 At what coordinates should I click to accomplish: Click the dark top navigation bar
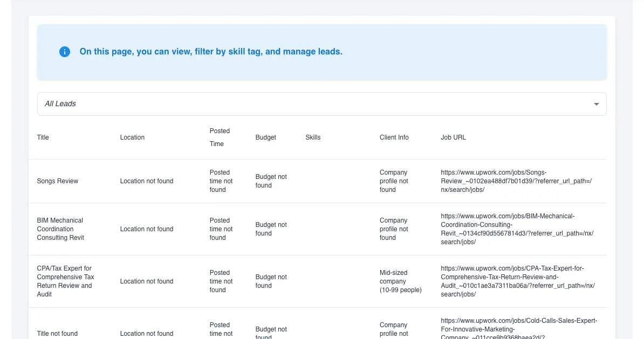(x=322, y=3)
